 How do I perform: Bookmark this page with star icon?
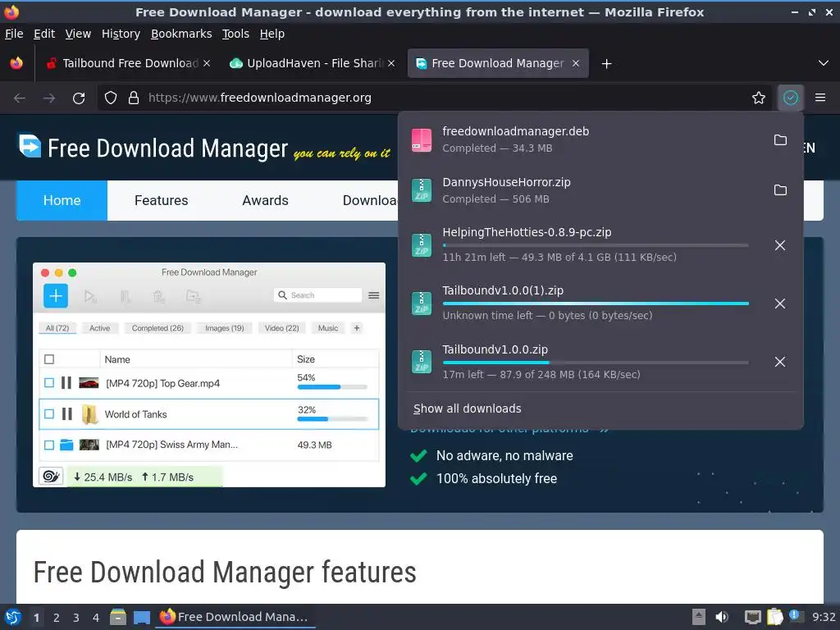coord(759,98)
